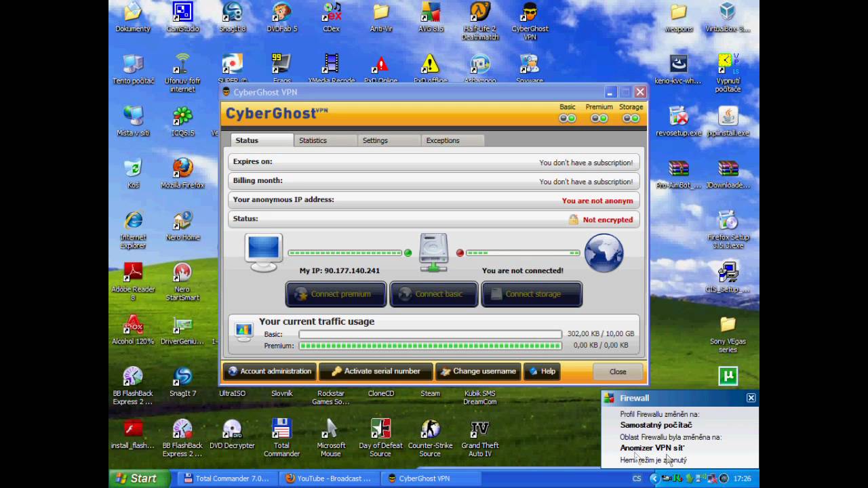Open Nero Home desktop shortcut
Viewport: 868px width, 488px height.
click(182, 226)
